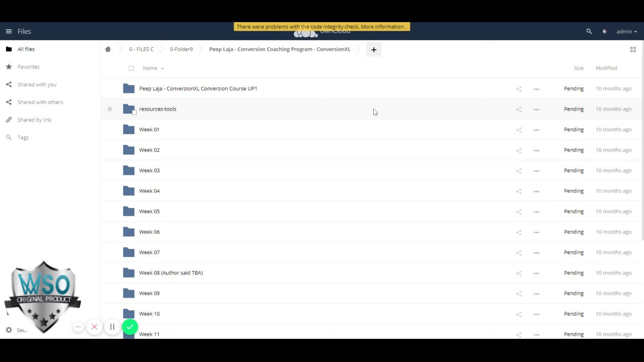This screenshot has height=362, width=644.
Task: Switch to grid view toggle
Action: coord(633,49)
